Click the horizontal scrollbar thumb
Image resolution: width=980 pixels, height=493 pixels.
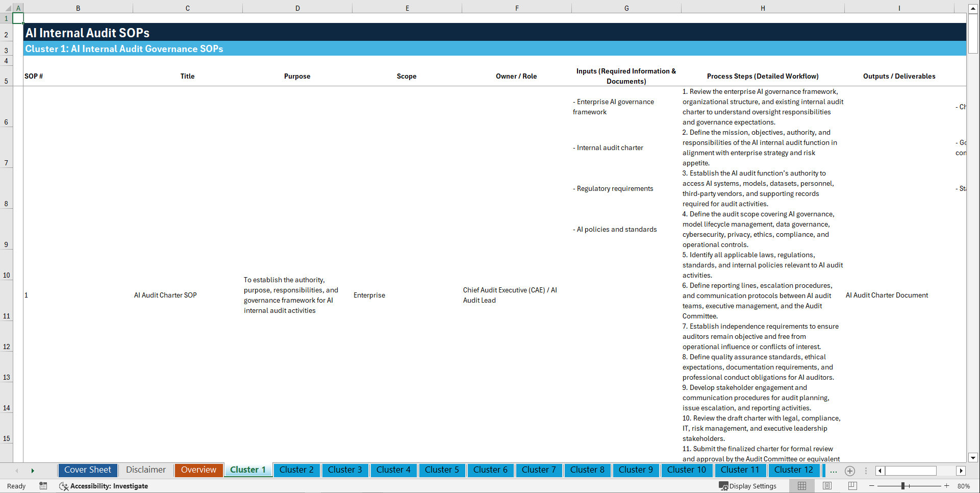(x=911, y=471)
